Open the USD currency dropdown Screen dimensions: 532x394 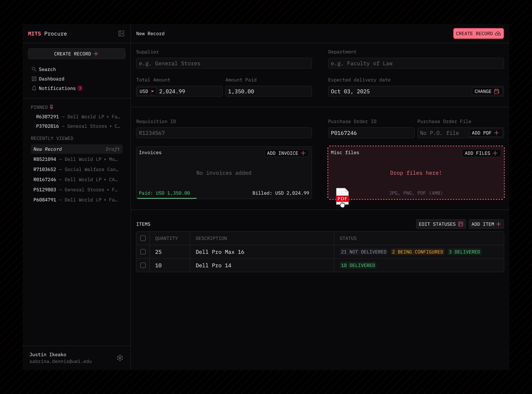tap(147, 91)
